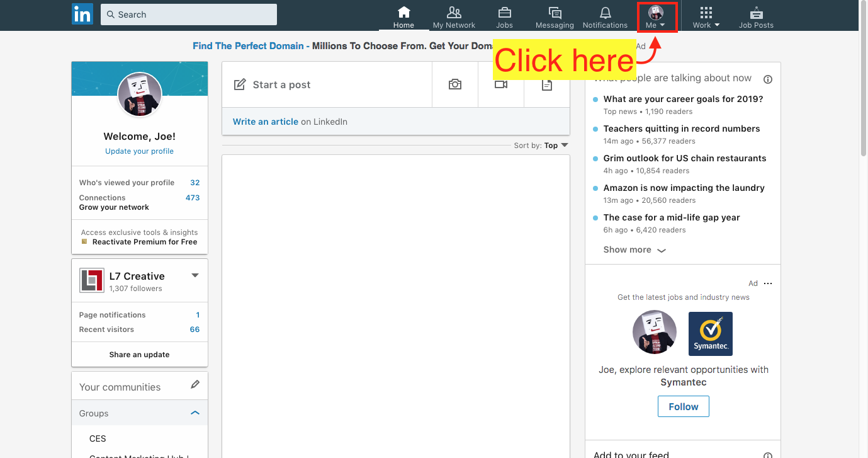The width and height of the screenshot is (868, 458).
Task: Edit Your communities with pencil icon
Action: point(195,384)
